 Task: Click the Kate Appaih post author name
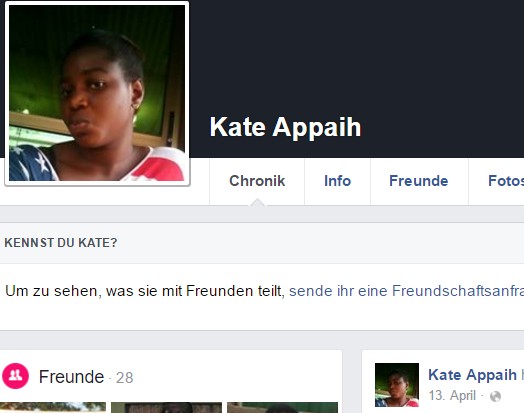[472, 375]
